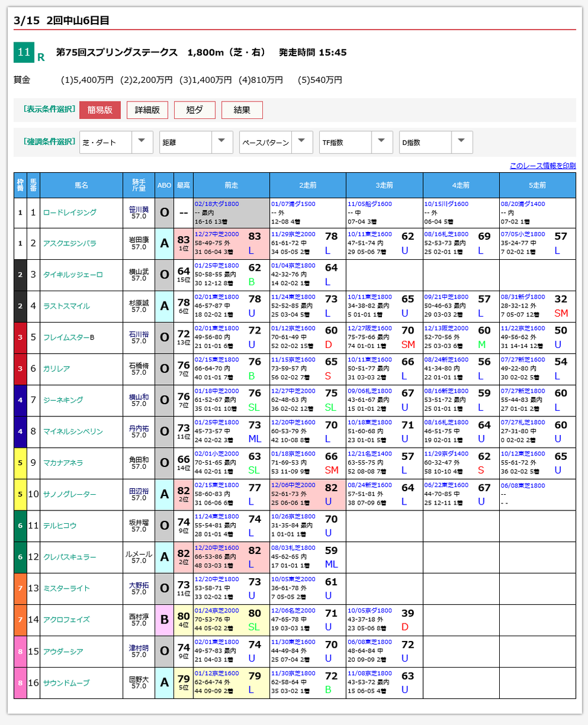The image size is (588, 725).
Task: Expand the 芝・ダート dropdown
Action: pyautogui.click(x=116, y=143)
